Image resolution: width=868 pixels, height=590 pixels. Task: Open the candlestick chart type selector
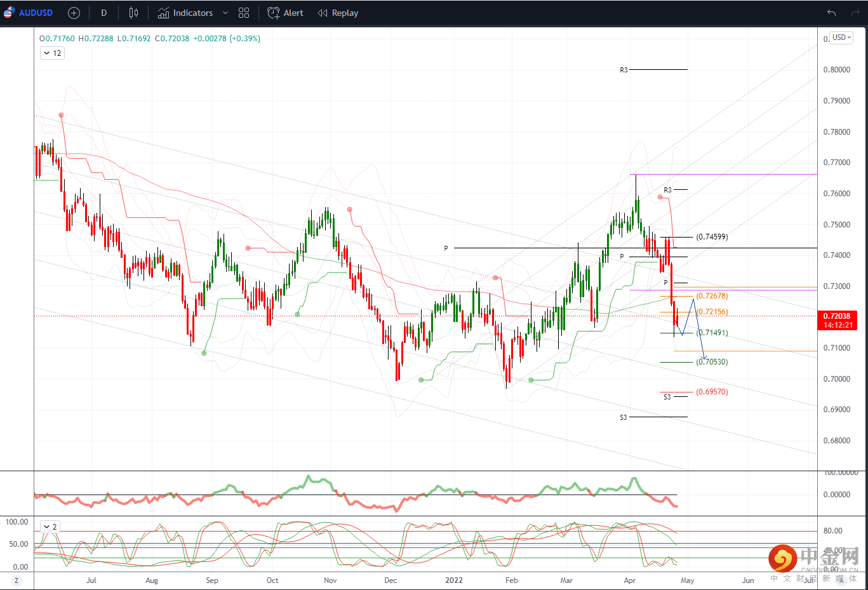(133, 13)
